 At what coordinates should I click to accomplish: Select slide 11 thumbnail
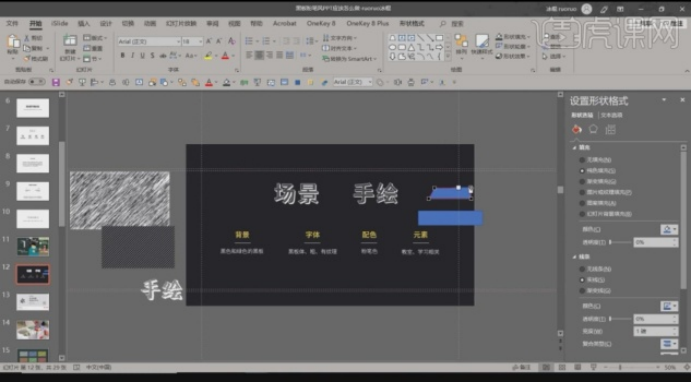coord(33,247)
